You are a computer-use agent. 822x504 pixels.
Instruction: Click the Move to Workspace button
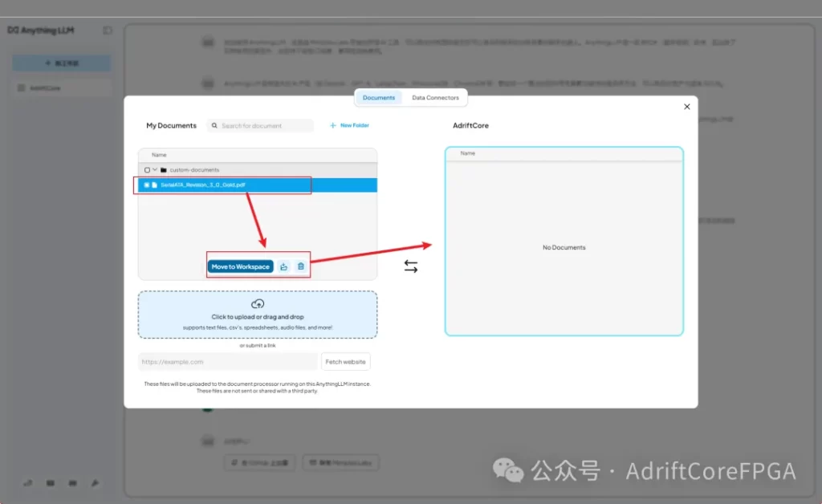(x=241, y=266)
